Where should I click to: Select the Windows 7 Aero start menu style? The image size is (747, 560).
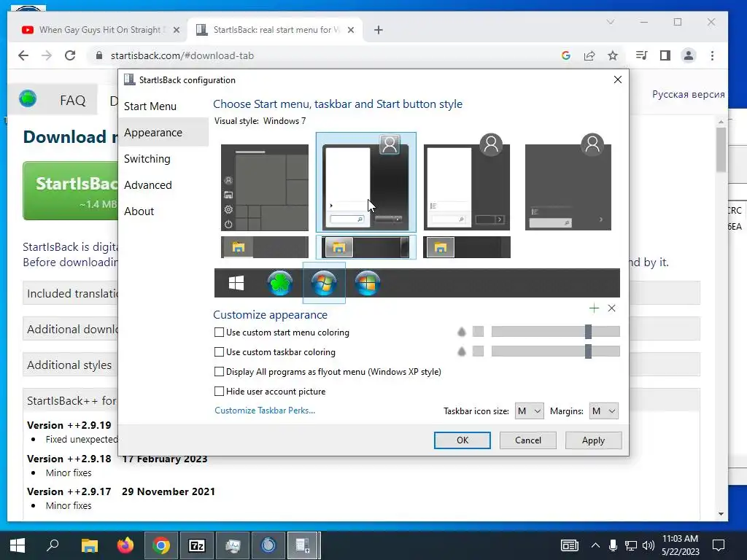point(365,183)
